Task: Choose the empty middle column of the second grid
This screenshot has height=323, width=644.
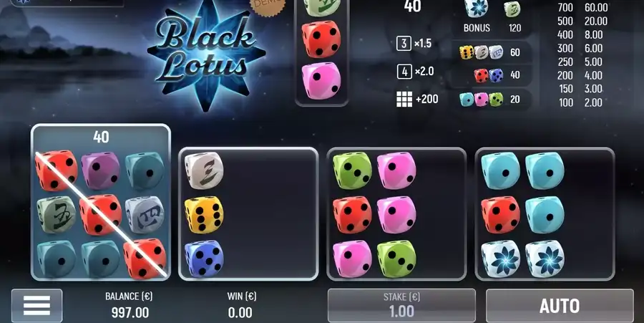Action: click(x=248, y=214)
